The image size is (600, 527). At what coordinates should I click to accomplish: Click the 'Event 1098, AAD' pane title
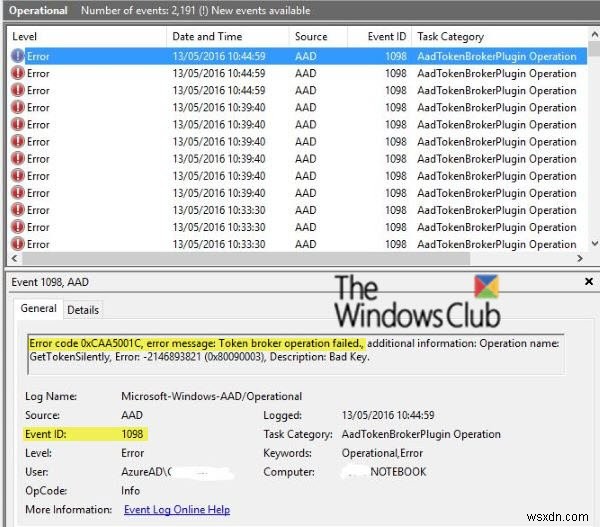pos(50,282)
